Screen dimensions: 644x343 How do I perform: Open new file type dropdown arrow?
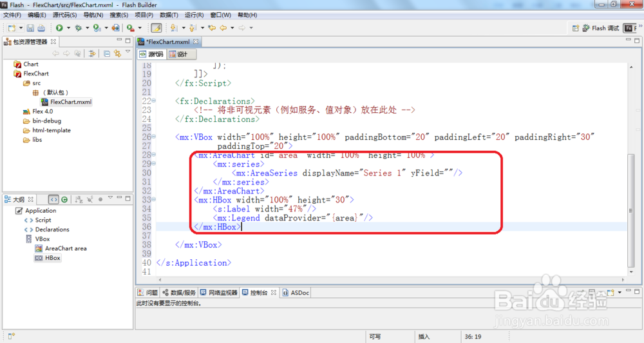click(x=21, y=28)
